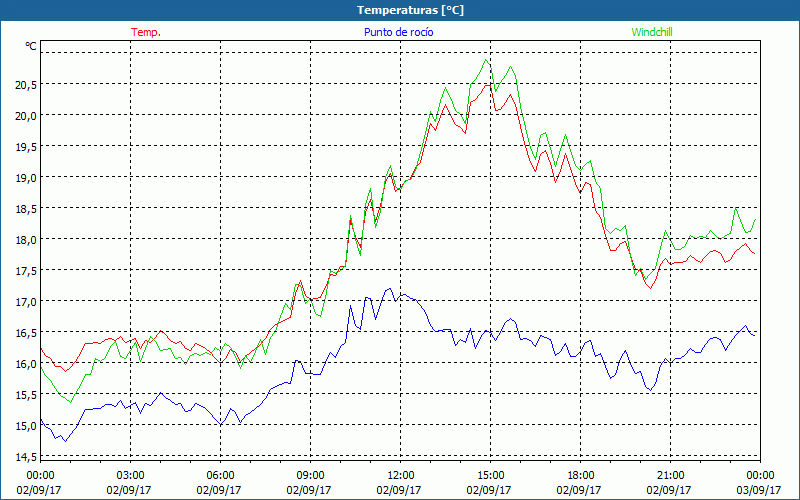Click the 17,0 y-axis value
This screenshot has width=800, height=500.
tap(26, 302)
